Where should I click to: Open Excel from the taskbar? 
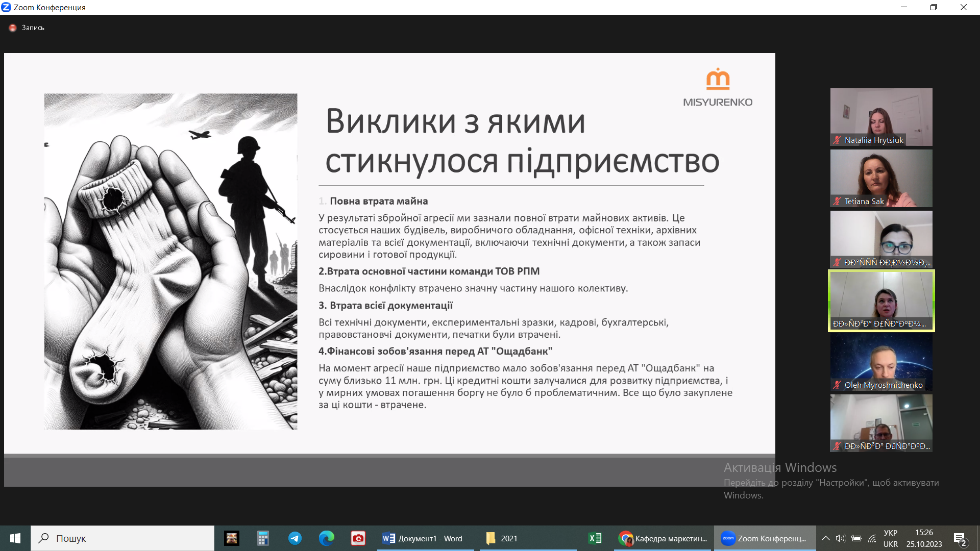[x=594, y=538]
